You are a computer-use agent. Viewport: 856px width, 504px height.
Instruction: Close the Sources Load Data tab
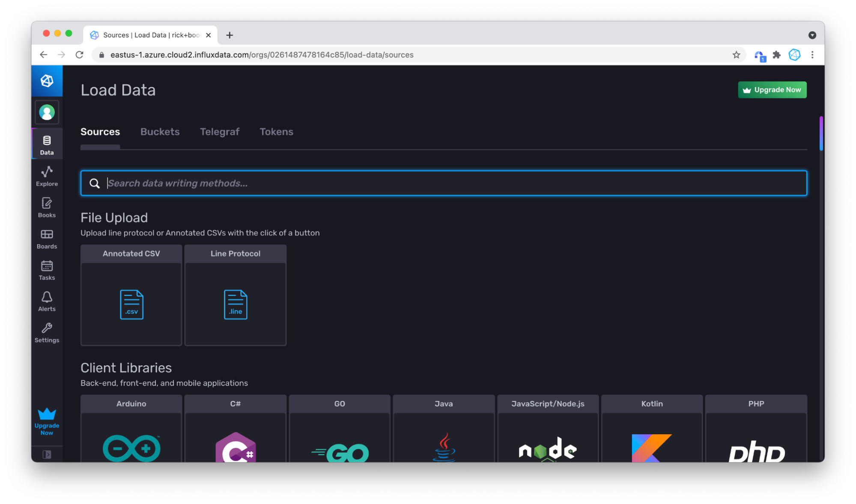pos(208,35)
